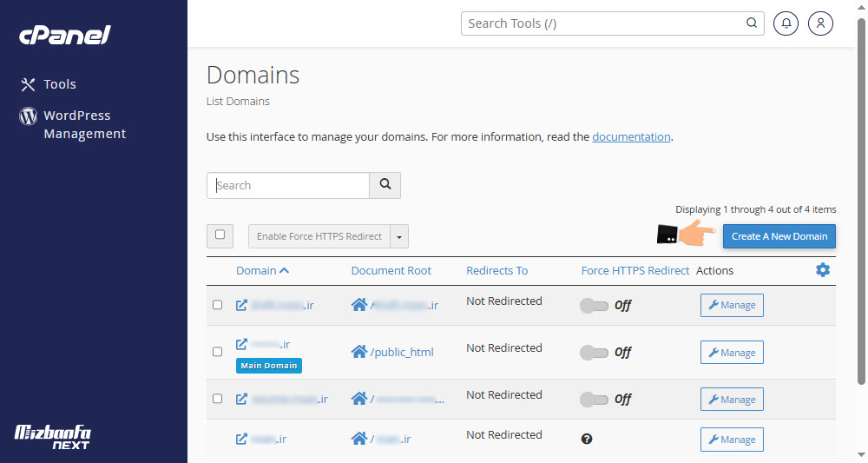The height and width of the screenshot is (463, 868).
Task: Click the domain search magnifier button
Action: [x=385, y=186]
